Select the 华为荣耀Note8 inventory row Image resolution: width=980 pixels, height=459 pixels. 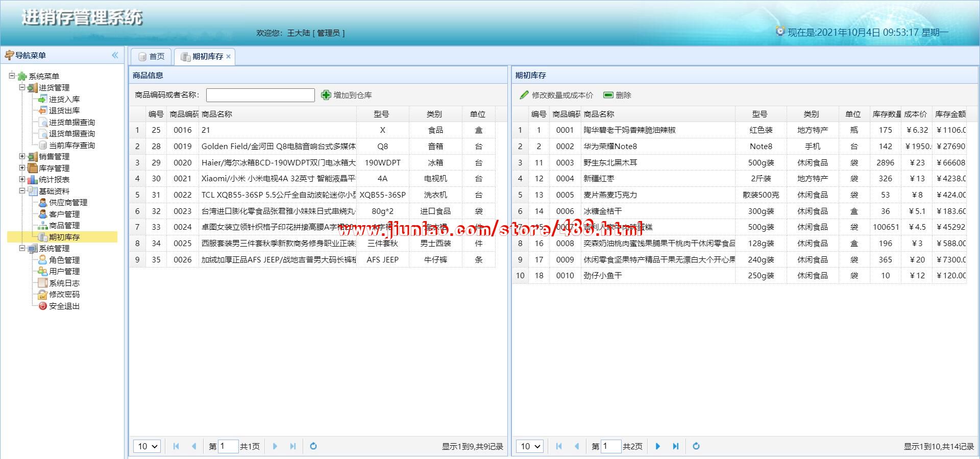(658, 147)
